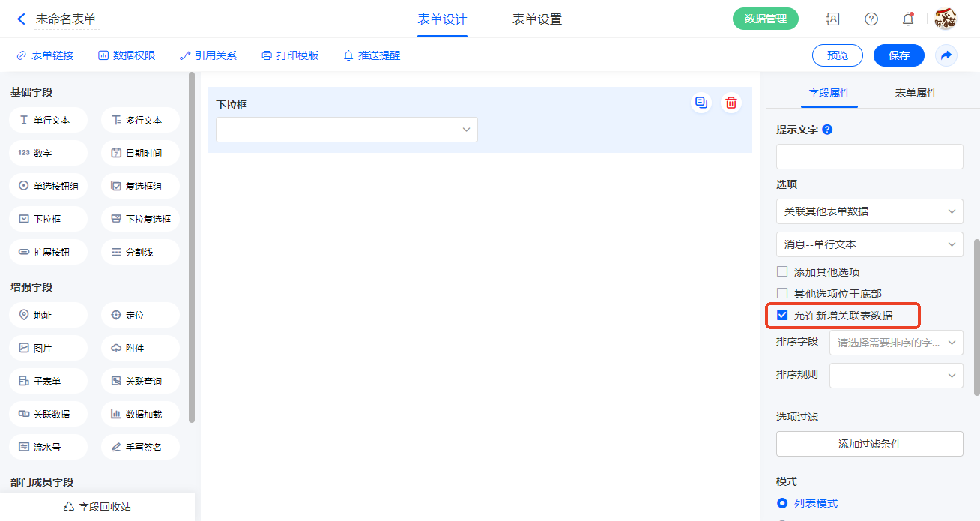The height and width of the screenshot is (521, 980).
Task: Open the 排序字段 dropdown
Action: [x=895, y=343]
